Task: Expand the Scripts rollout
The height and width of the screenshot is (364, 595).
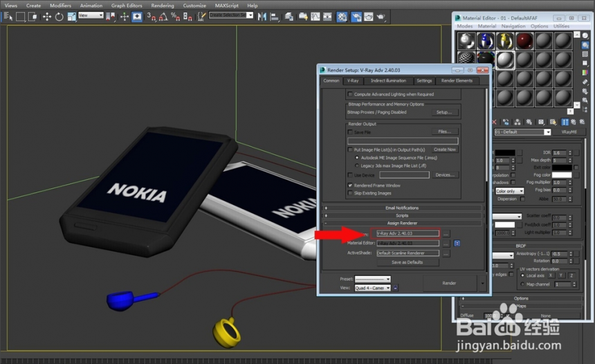Action: 402,216
